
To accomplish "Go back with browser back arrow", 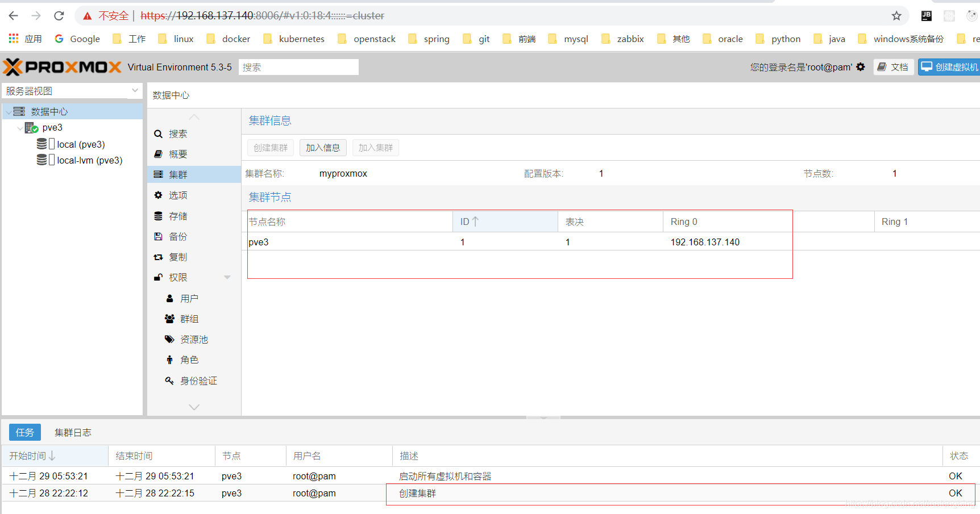I will pos(14,16).
